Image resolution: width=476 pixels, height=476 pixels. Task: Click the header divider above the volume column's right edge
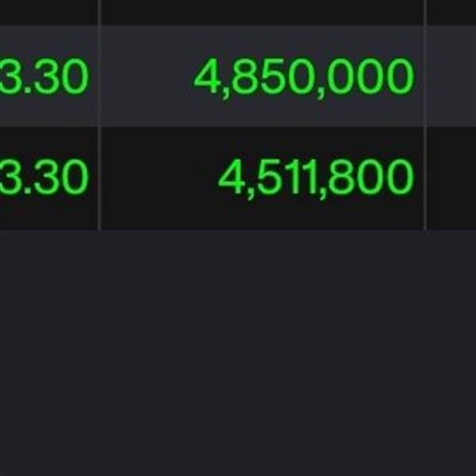pos(425,12)
